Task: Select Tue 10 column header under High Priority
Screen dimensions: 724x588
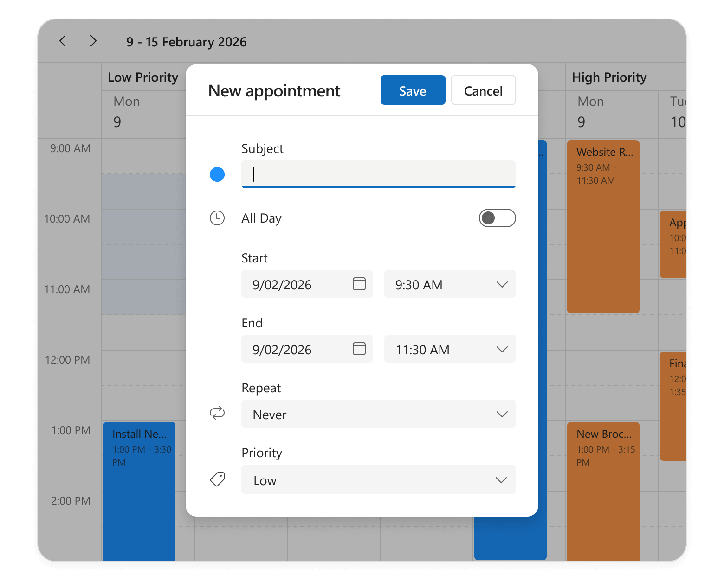Action: pos(672,114)
